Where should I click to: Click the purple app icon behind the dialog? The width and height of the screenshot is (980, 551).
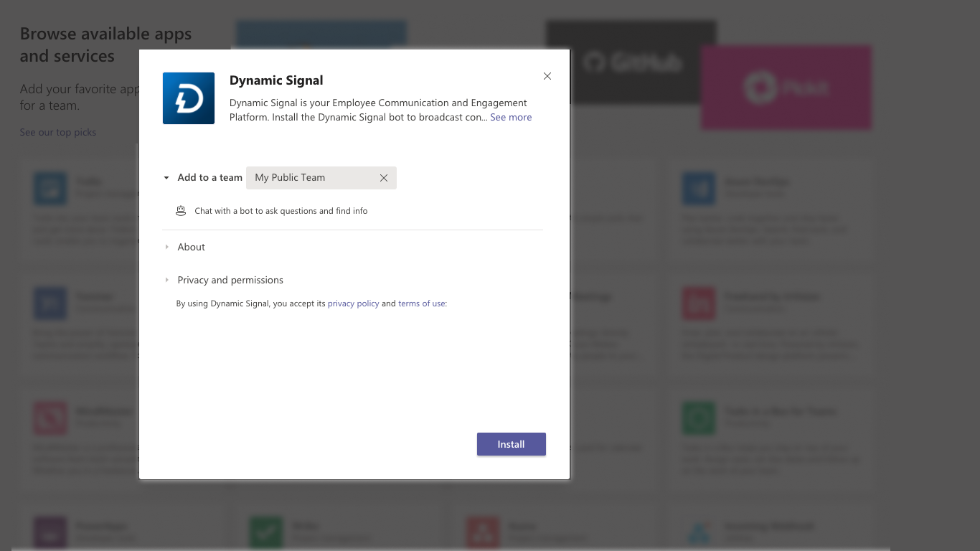point(50,532)
